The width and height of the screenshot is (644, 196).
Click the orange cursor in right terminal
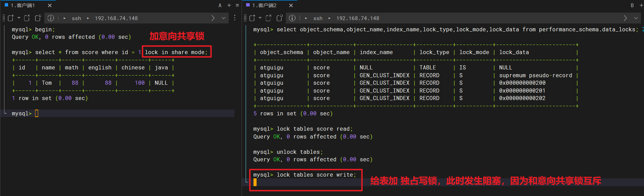(255, 182)
